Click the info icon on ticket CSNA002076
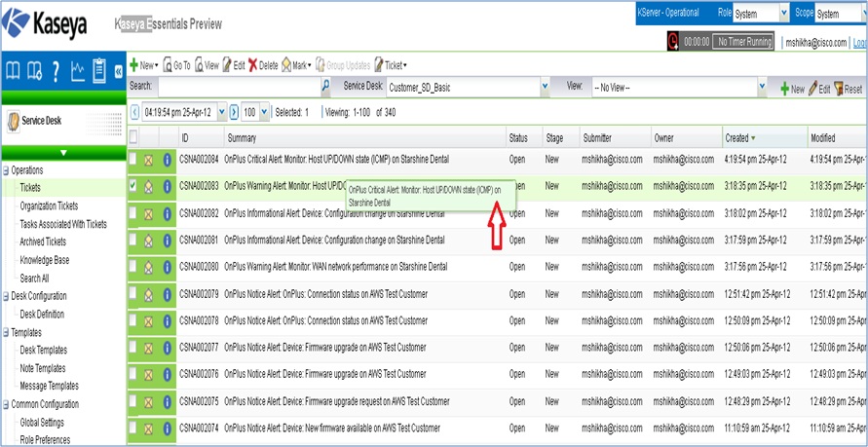Image resolution: width=868 pixels, height=447 pixels. coord(168,375)
